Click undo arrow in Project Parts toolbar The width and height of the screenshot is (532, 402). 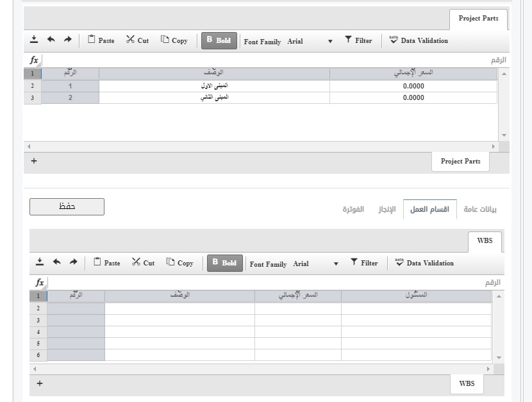click(x=51, y=39)
